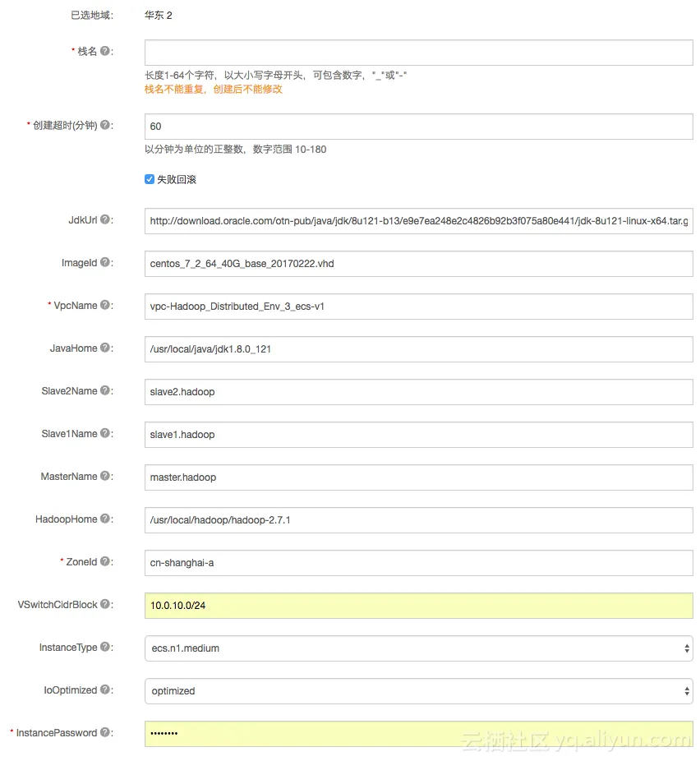Show help for InstanceType
The width and height of the screenshot is (700, 761).
tap(105, 647)
